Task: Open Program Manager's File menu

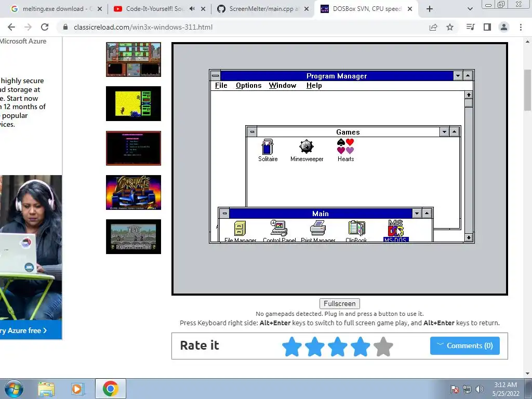Action: pyautogui.click(x=221, y=86)
